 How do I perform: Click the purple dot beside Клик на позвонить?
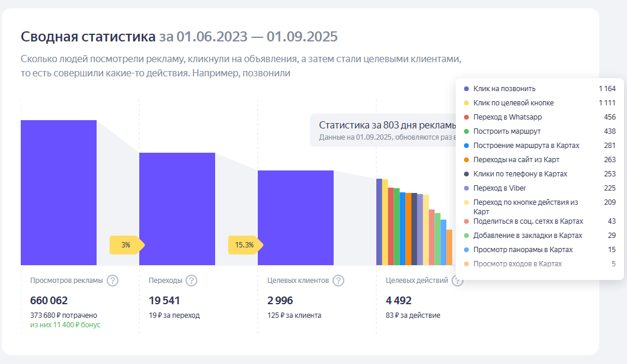click(466, 89)
